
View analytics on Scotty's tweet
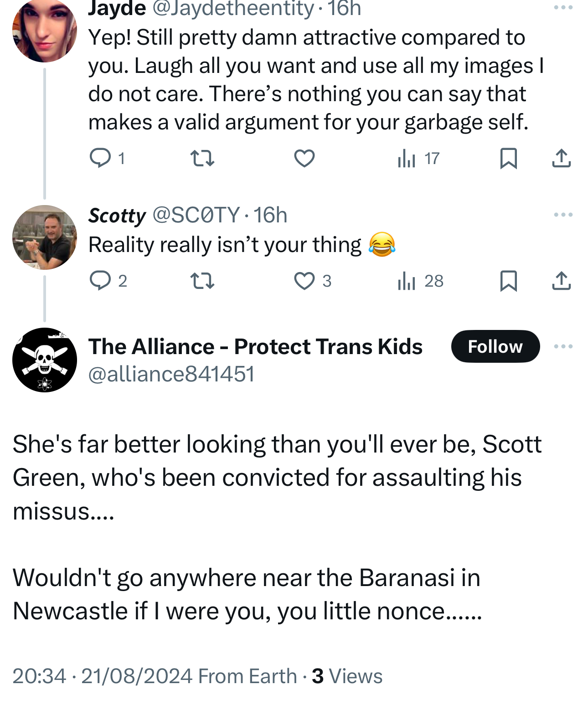(x=407, y=281)
